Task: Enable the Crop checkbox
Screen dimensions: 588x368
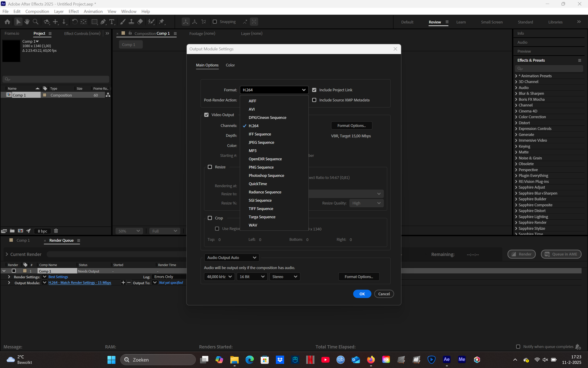Action: coord(210,218)
